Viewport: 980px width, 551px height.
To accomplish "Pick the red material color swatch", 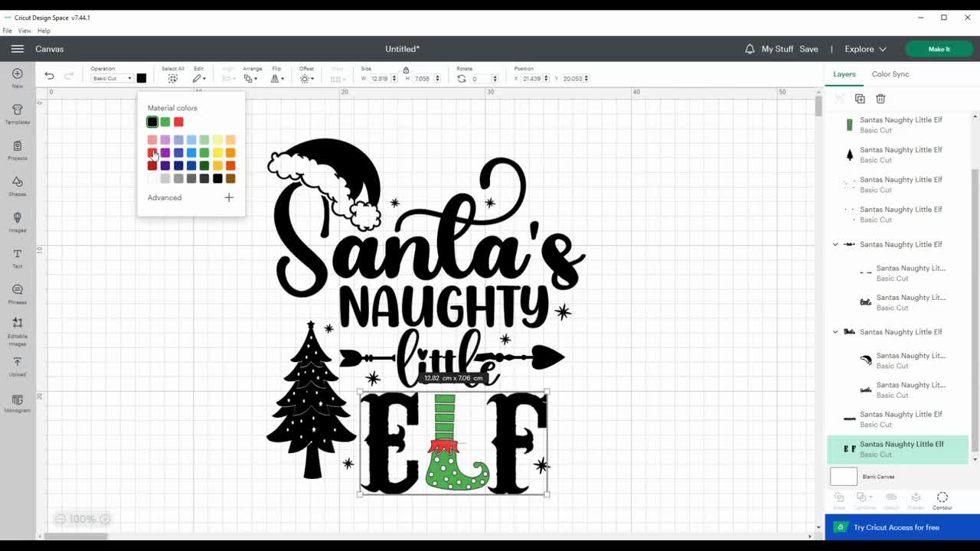I will point(178,122).
